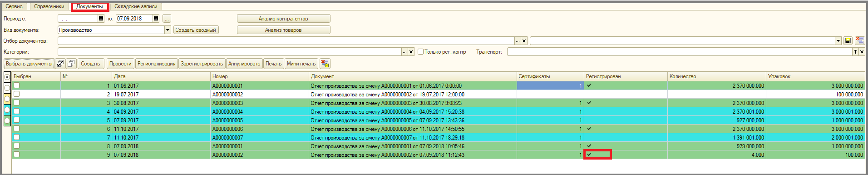Click the highlighted Сертификаты cell in row 1
The image size is (868, 175).
[x=550, y=85]
